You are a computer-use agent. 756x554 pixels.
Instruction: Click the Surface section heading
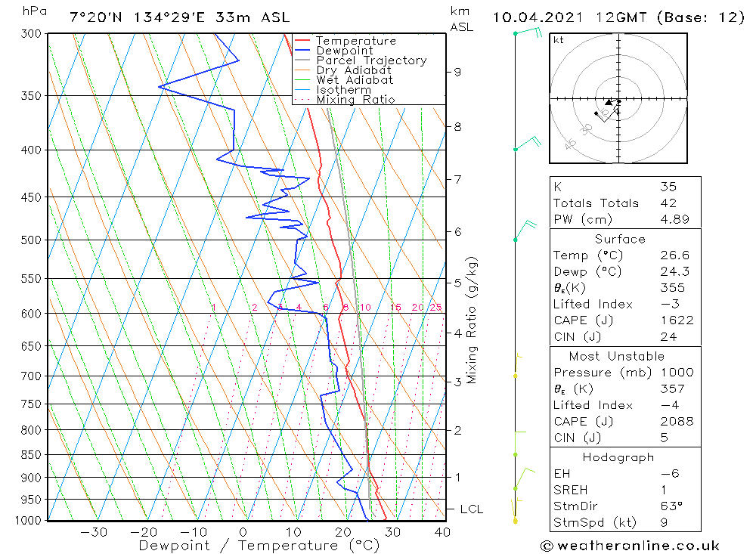[x=620, y=239]
